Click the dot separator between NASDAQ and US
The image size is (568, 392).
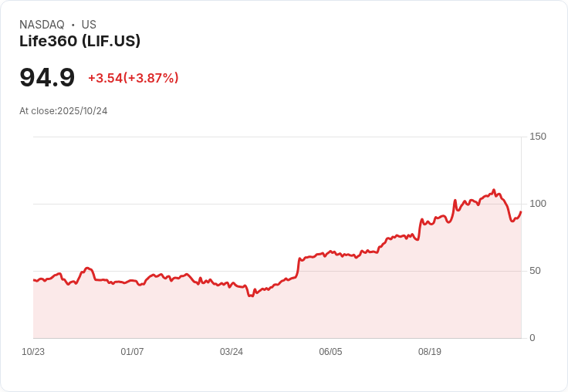click(73, 25)
